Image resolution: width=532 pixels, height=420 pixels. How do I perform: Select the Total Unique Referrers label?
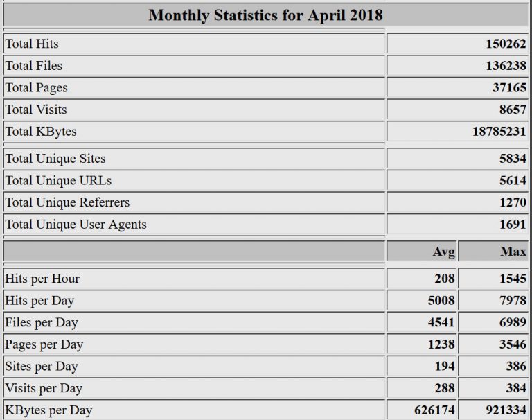pyautogui.click(x=67, y=202)
